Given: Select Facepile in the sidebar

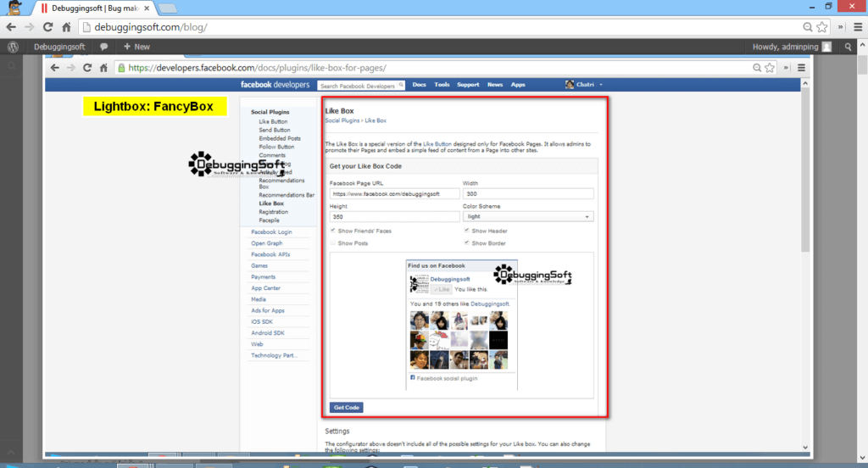Looking at the screenshot, I should click(x=269, y=220).
